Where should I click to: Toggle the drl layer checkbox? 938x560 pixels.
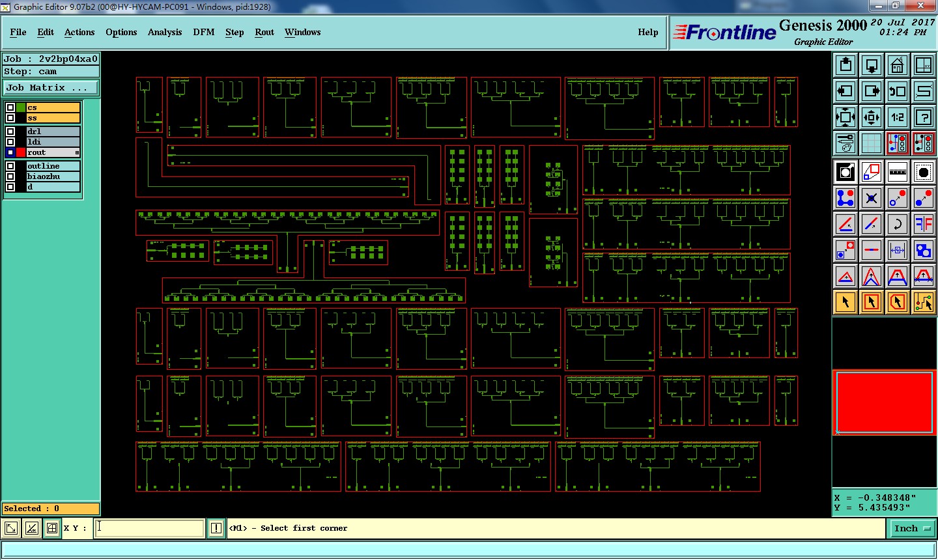(10, 132)
